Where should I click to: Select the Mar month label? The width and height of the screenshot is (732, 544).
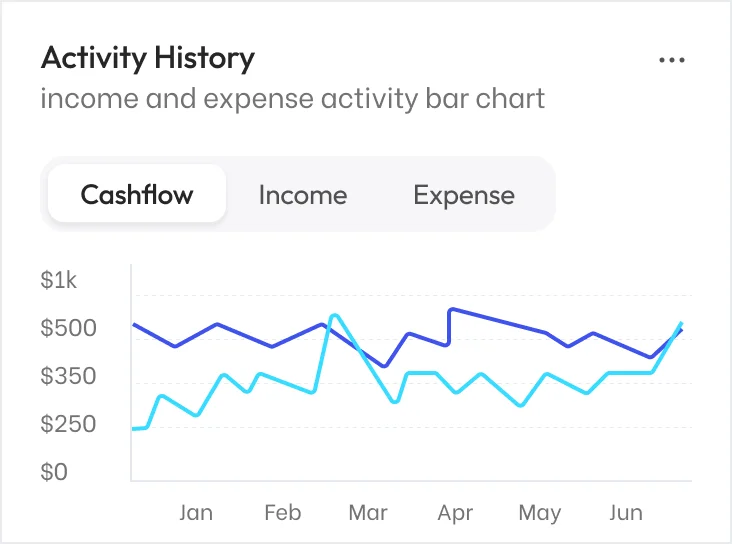point(368,513)
